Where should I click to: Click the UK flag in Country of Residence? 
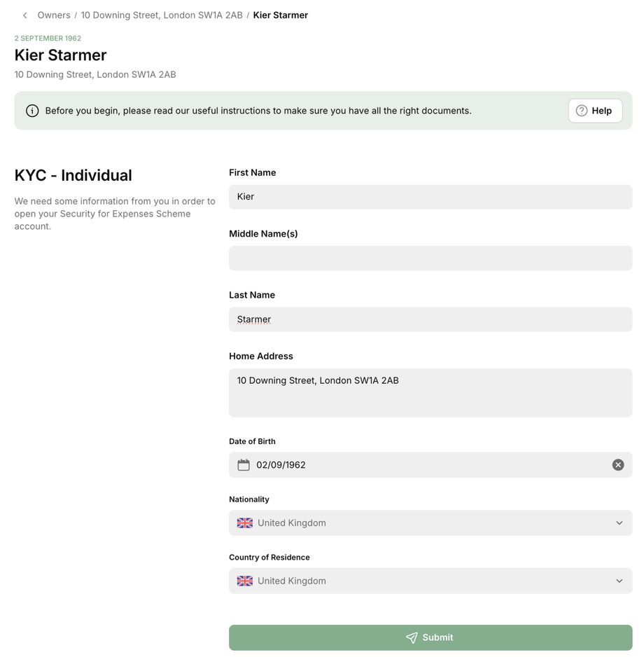245,581
